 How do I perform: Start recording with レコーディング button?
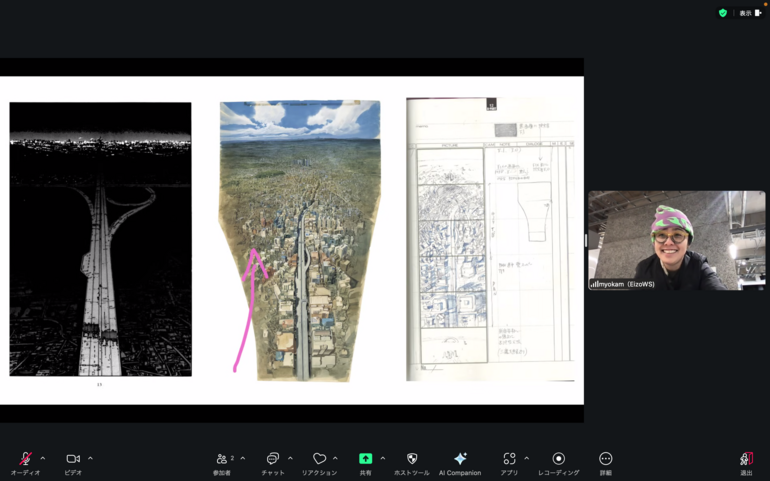[558, 459]
